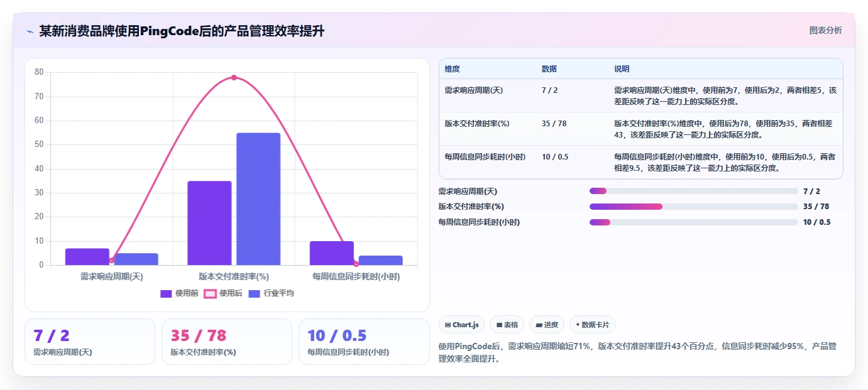Click the 使用后 line point above 每周信息同步耗时(小时)

[356, 264]
